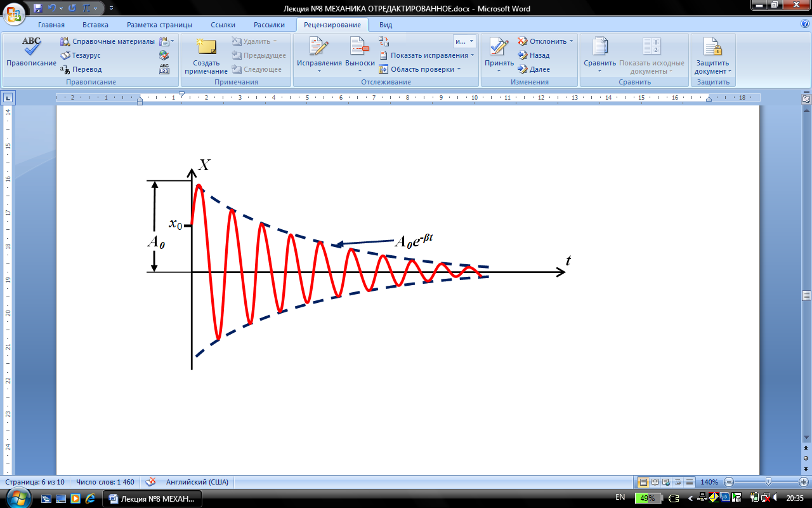Open the Ссылки tab
812x508 pixels.
(223, 25)
